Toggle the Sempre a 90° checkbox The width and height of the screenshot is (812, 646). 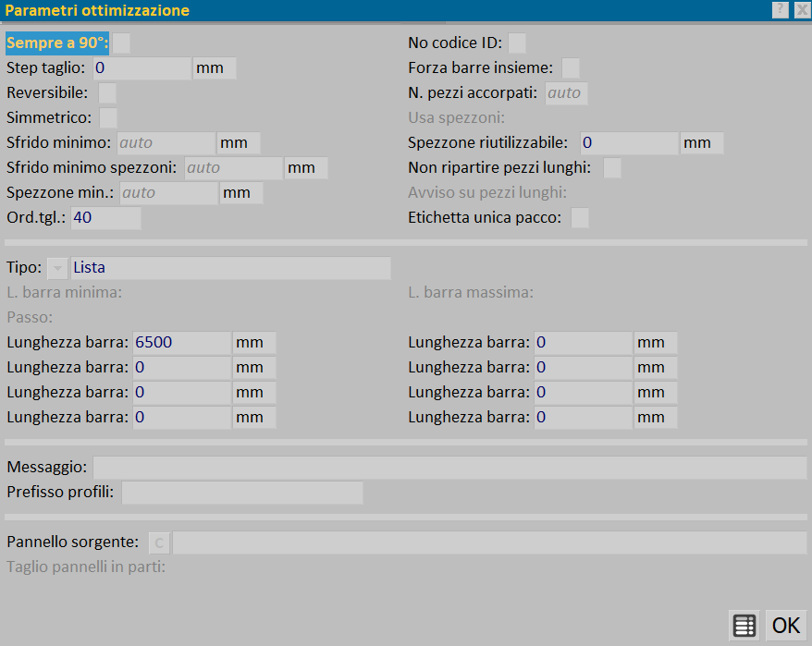coord(121,43)
